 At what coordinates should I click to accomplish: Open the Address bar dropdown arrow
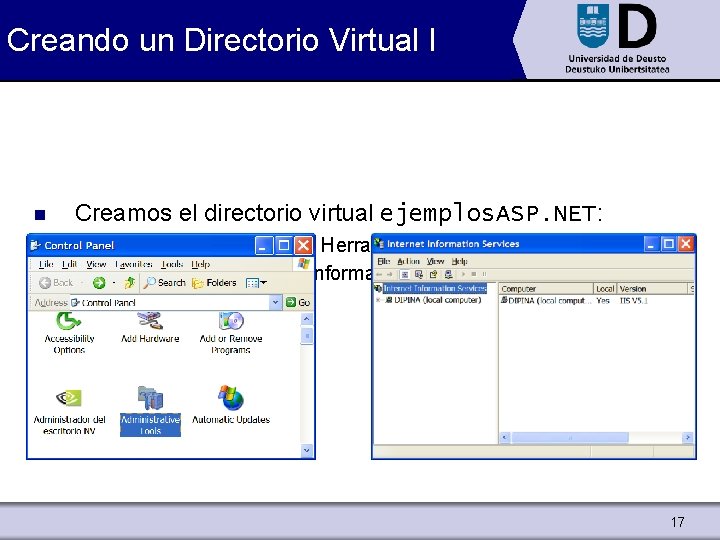(275, 302)
